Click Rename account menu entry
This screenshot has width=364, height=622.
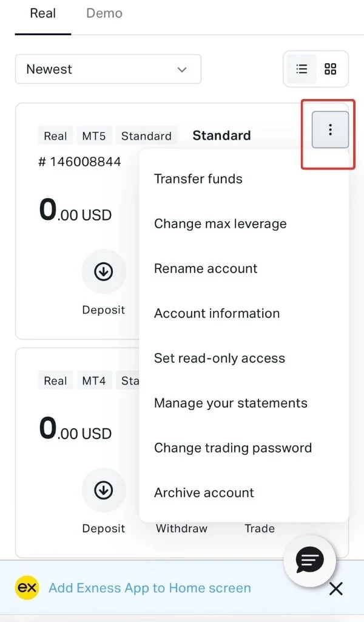[206, 268]
